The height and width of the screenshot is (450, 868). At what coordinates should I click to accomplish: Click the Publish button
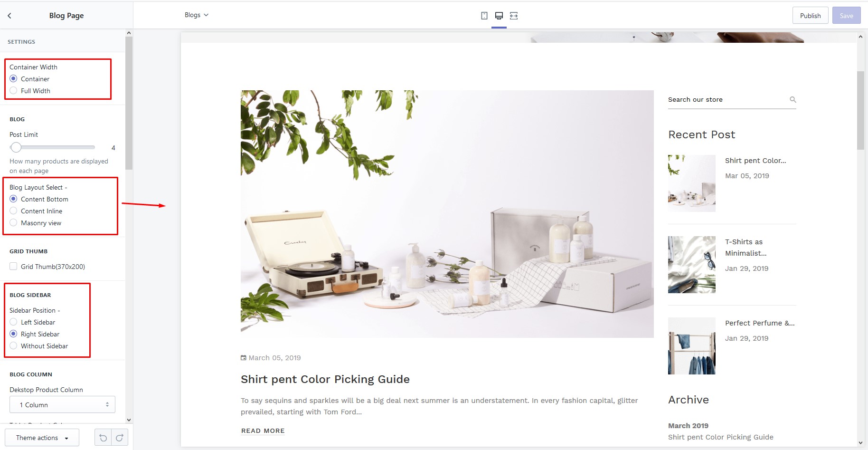[810, 16]
